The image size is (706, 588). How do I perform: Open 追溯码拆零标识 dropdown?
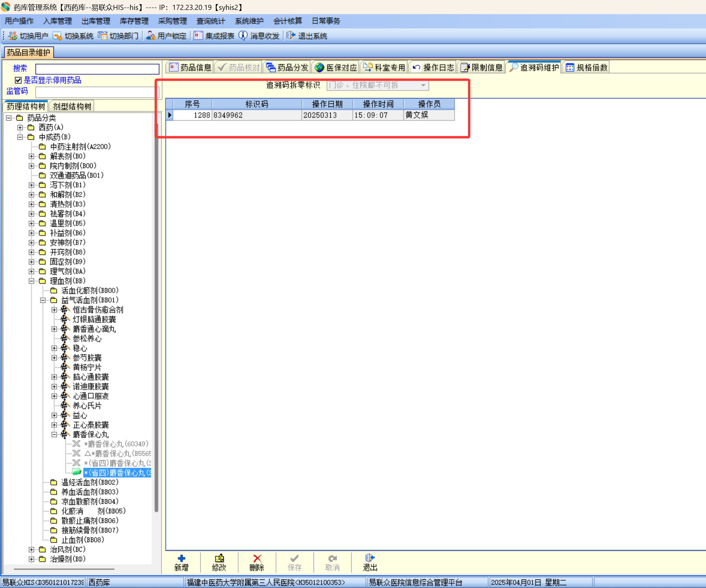coord(423,85)
